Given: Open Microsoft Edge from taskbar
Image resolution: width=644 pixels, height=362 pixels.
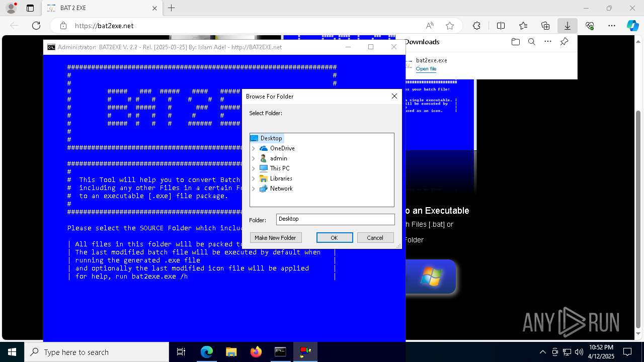Looking at the screenshot, I should tap(207, 352).
